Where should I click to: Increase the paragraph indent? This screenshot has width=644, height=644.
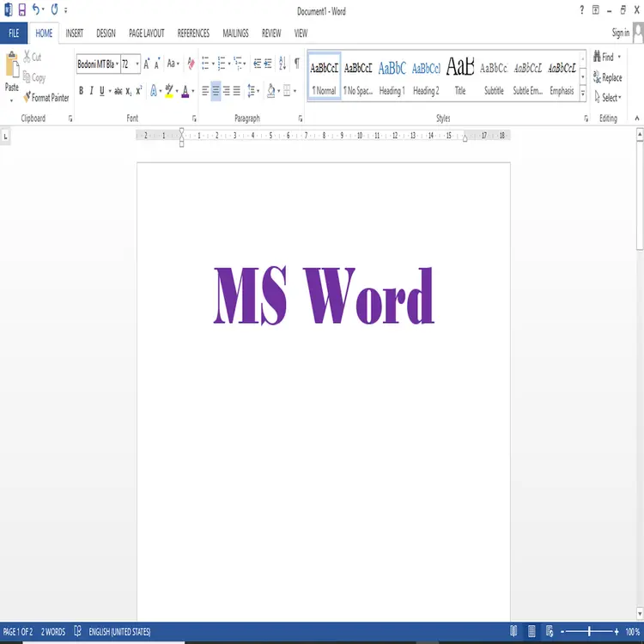coord(269,64)
